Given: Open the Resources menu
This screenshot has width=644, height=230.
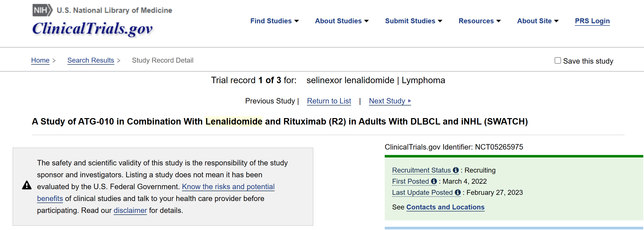Looking at the screenshot, I should (x=479, y=21).
